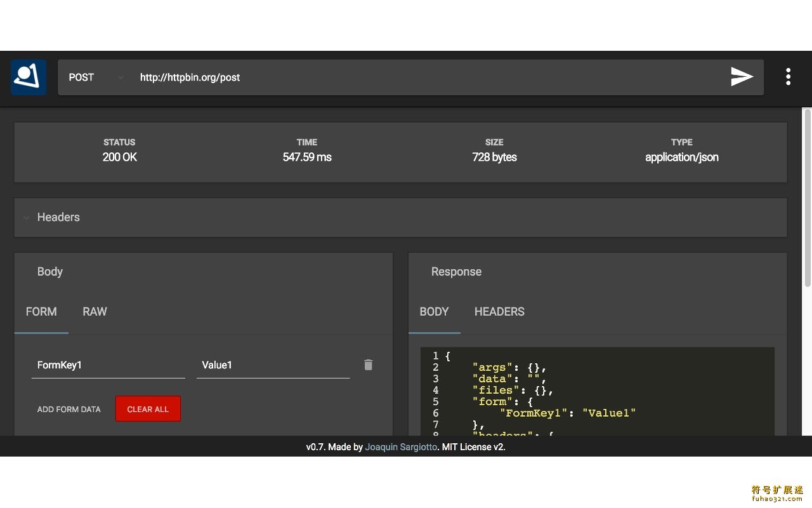Open the Joaquin Sargiotto link
812x508 pixels.
(x=401, y=447)
